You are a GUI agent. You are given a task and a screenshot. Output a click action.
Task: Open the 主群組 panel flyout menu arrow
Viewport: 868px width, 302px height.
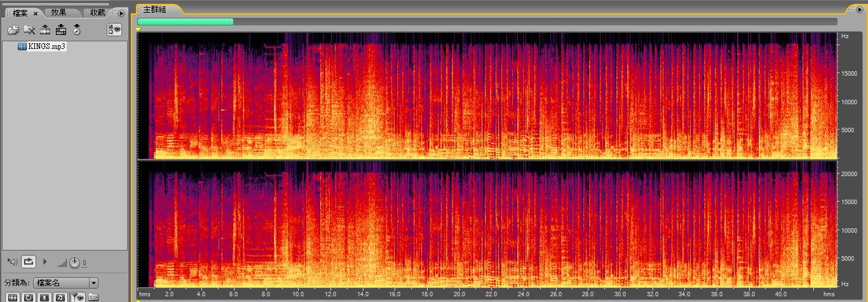pos(859,10)
